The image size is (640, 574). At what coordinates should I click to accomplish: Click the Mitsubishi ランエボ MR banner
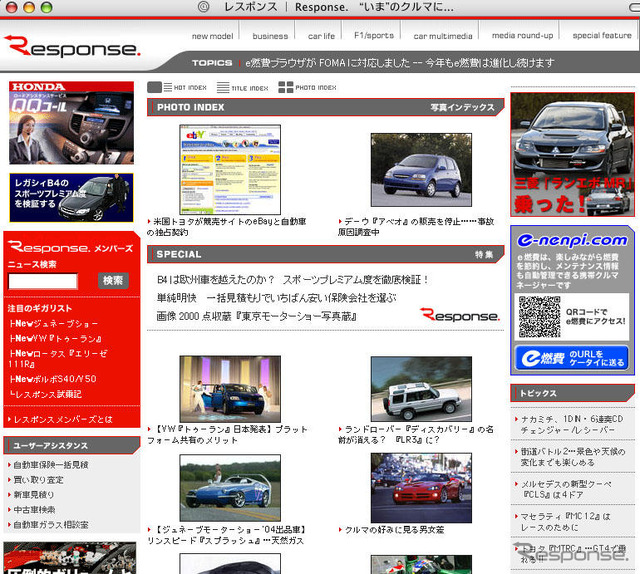[x=573, y=154]
